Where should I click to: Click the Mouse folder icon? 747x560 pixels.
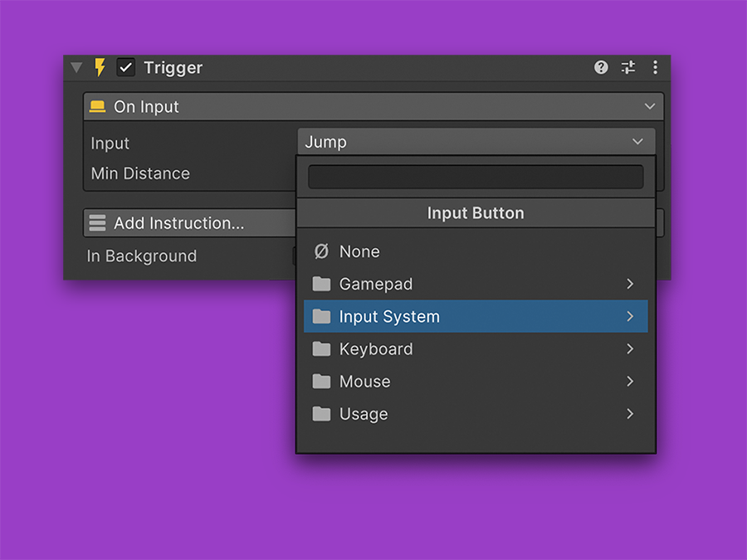click(x=321, y=382)
